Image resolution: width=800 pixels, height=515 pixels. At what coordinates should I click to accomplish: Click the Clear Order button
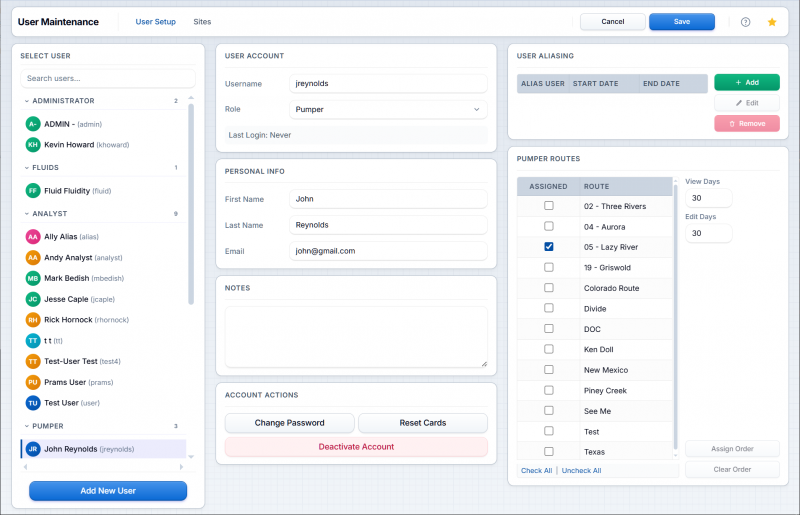pos(732,469)
